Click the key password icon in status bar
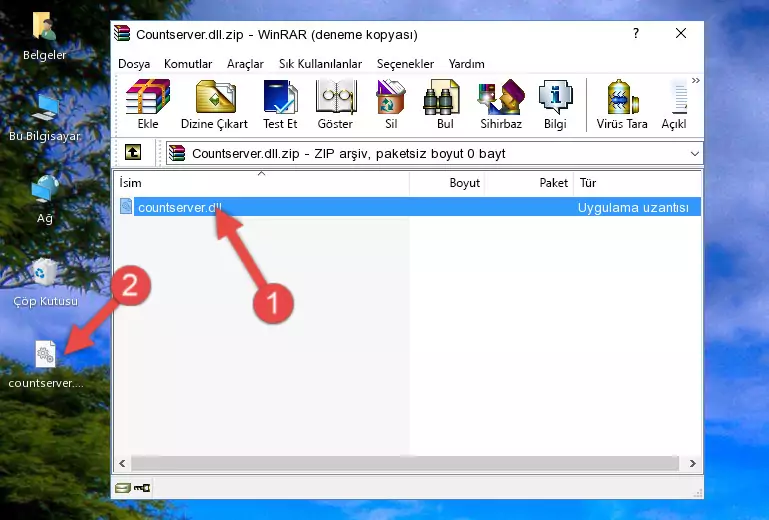 (142, 488)
